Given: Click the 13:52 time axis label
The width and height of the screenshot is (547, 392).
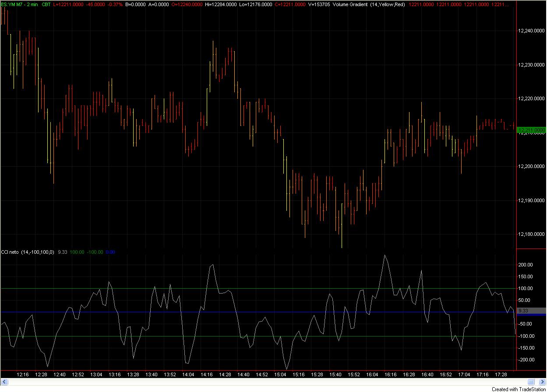Looking at the screenshot, I should point(170,374).
